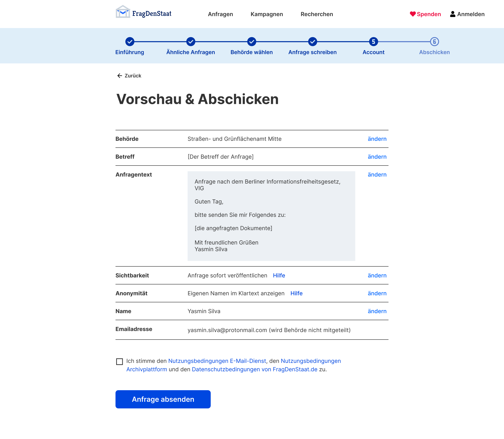Open the Nutzungsbedingungen E-Mail-Dienst link
This screenshot has height=439, width=504.
217,361
